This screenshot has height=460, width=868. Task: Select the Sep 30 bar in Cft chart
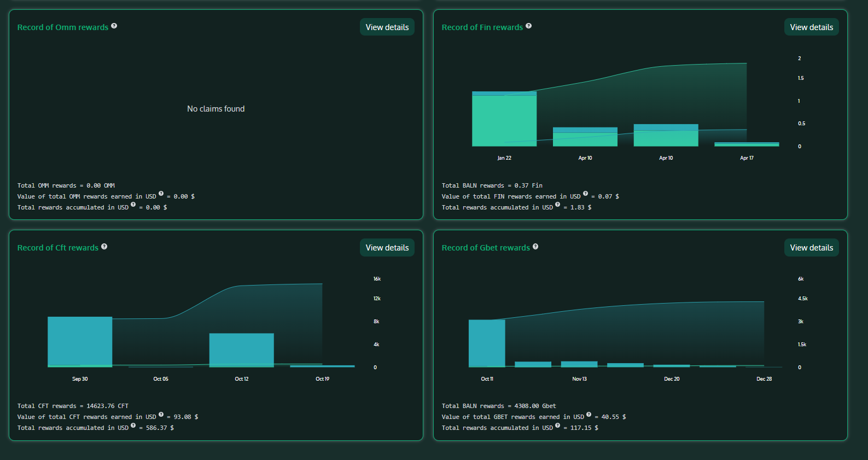(x=80, y=342)
